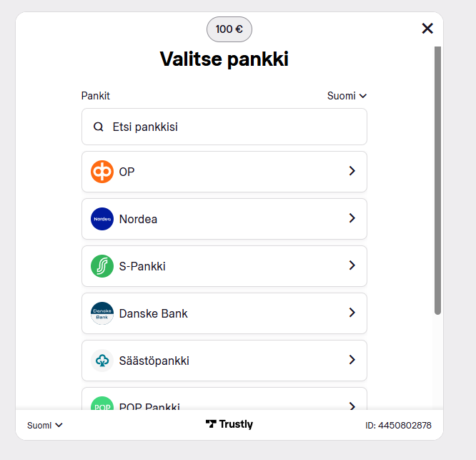Image resolution: width=476 pixels, height=460 pixels.
Task: Open the Suomi country dropdown above the bank list
Action: point(347,96)
